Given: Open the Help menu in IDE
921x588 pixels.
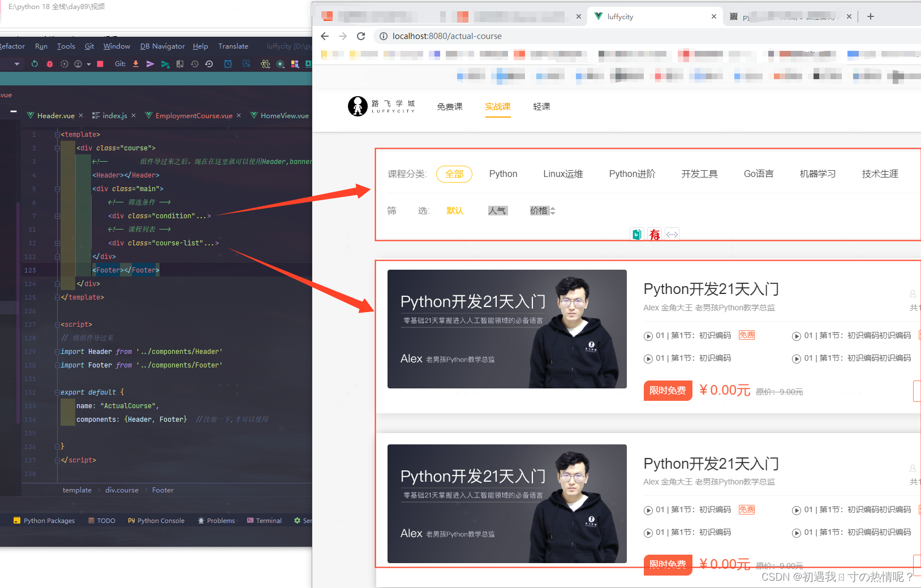Looking at the screenshot, I should 200,46.
